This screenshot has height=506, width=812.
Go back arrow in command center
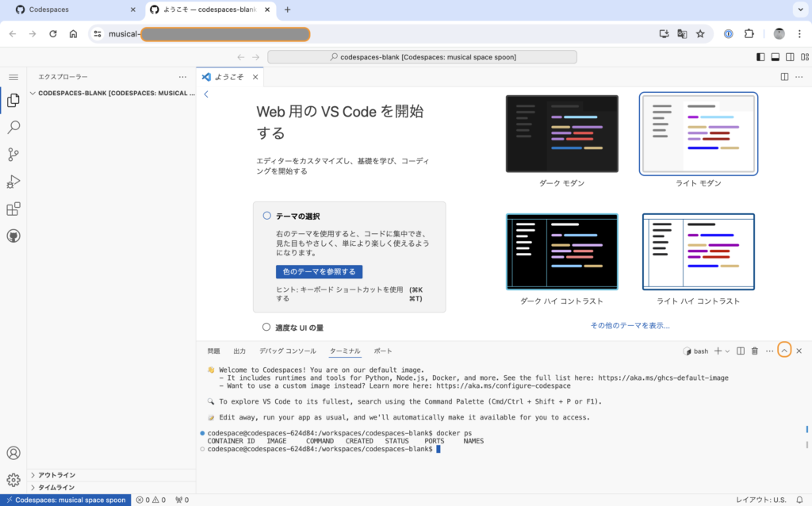241,57
